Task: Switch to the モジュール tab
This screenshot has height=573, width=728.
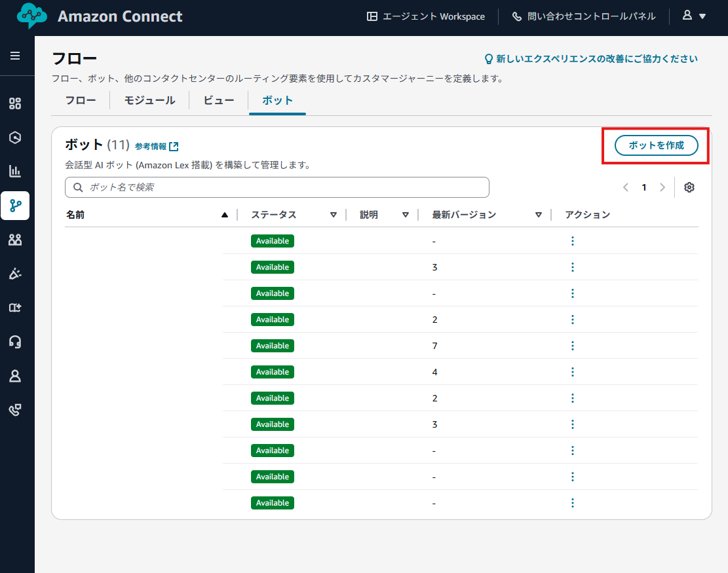Action: (149, 100)
